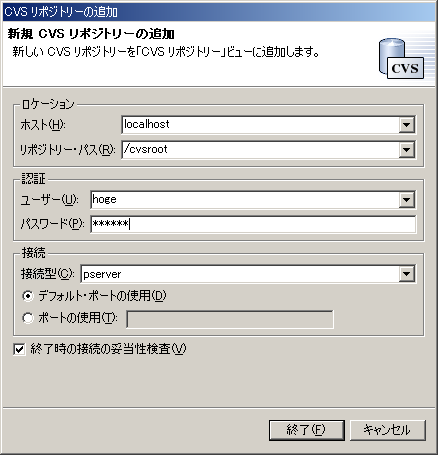Select the default port (デフォルト・ポートの使用) radio button

[x=28, y=296]
